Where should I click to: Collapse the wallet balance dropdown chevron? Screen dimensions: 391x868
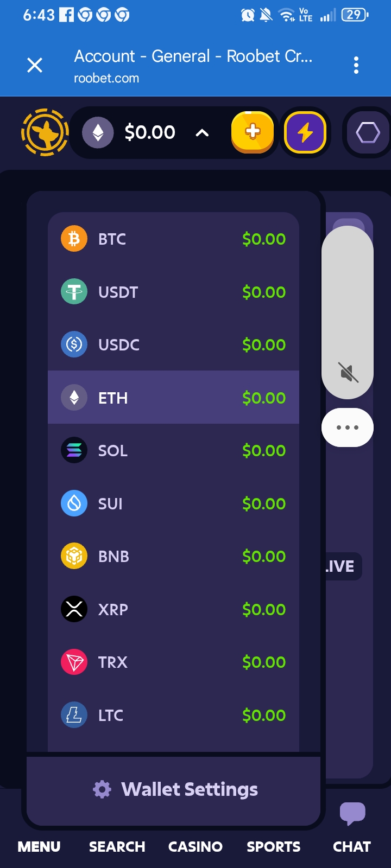pyautogui.click(x=202, y=132)
